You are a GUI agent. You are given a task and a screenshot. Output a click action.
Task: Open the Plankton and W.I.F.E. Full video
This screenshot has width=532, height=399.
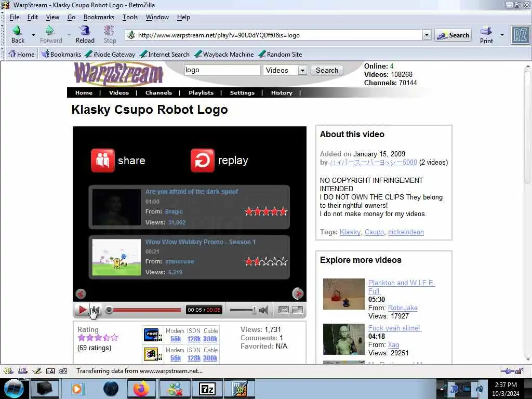(401, 287)
